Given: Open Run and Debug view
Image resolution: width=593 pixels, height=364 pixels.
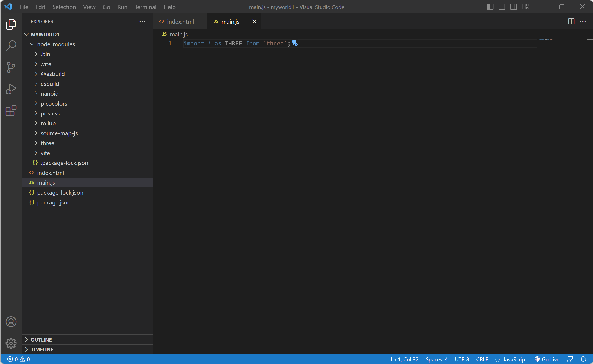Looking at the screenshot, I should click(x=11, y=89).
